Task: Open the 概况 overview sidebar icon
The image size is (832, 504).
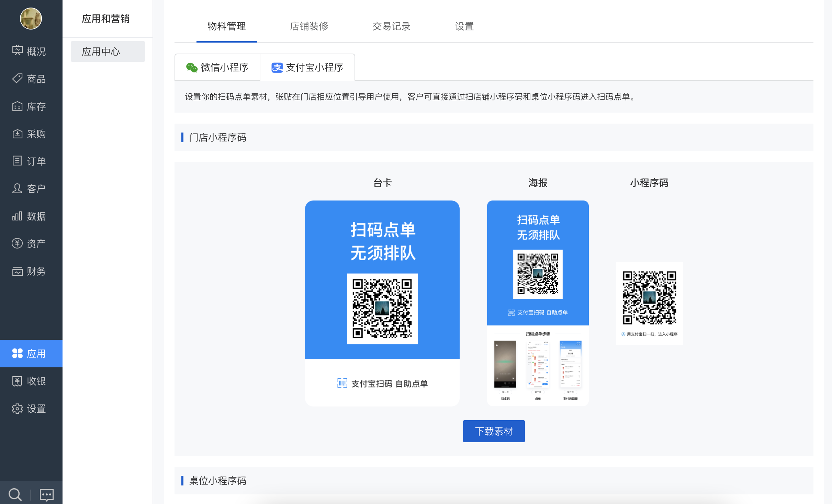Action: tap(18, 51)
